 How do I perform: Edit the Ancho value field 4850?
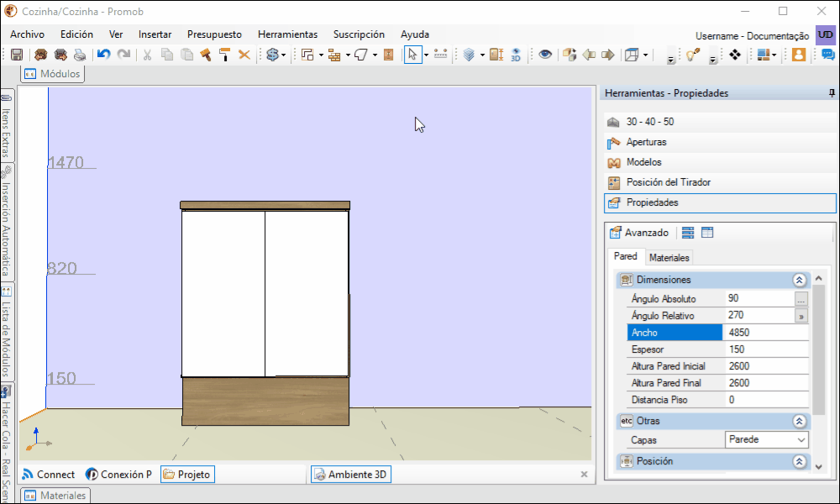click(x=765, y=333)
